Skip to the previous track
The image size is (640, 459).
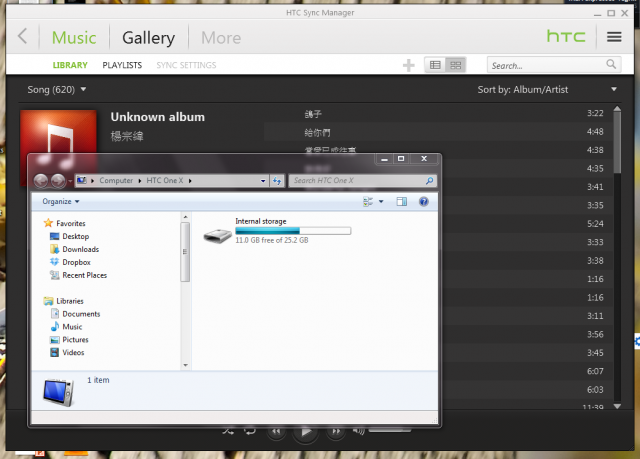[276, 431]
